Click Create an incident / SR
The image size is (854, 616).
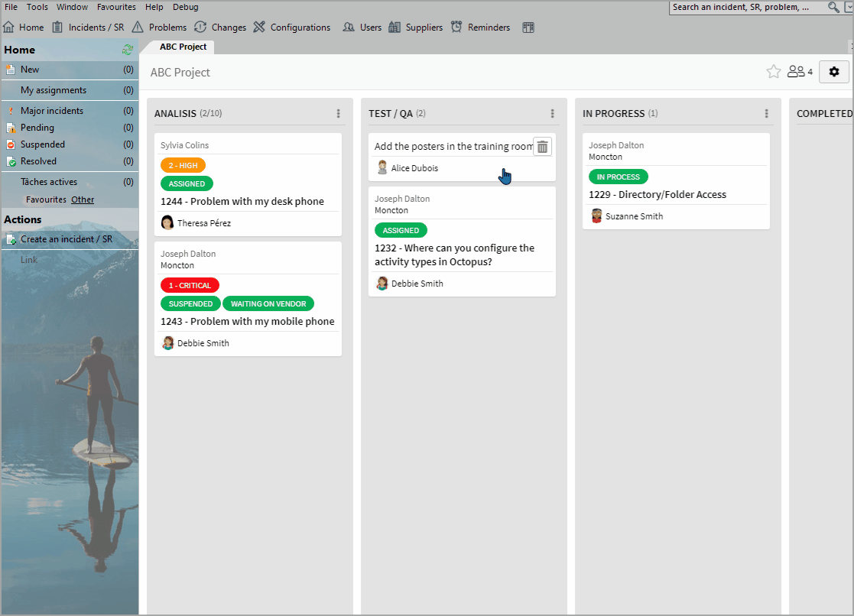(67, 238)
